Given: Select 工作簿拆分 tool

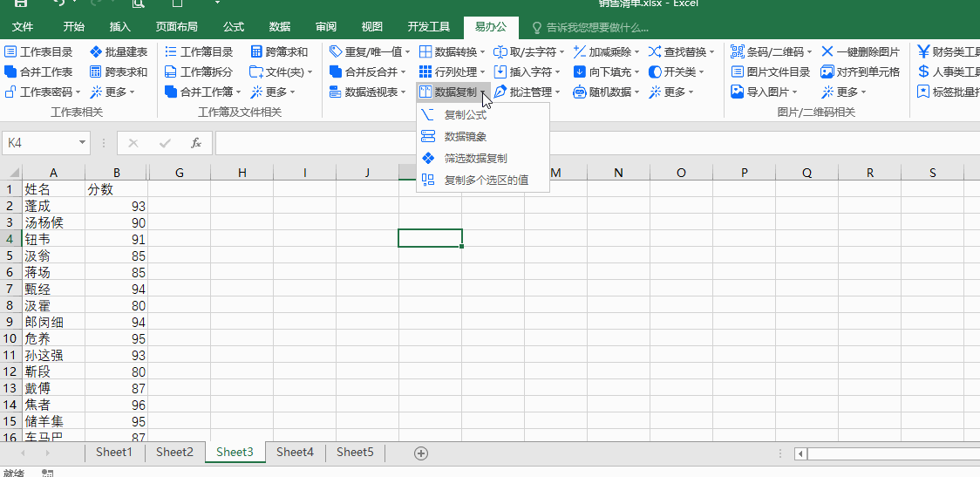Looking at the screenshot, I should [199, 72].
